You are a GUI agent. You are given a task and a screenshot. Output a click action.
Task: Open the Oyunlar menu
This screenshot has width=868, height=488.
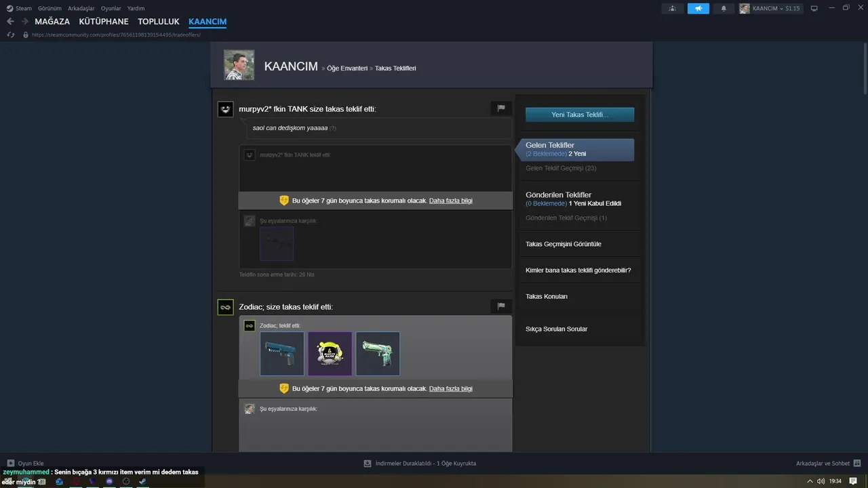tap(111, 9)
